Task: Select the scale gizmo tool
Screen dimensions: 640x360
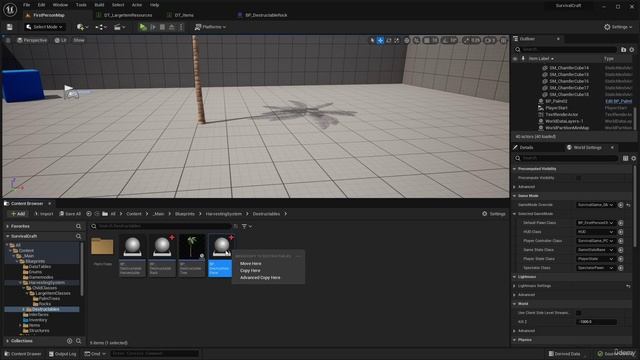Action: [397, 40]
